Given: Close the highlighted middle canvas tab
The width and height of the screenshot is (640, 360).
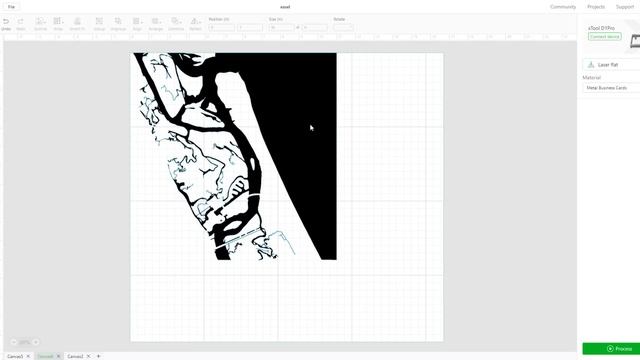Looking at the screenshot, I should click(58, 356).
